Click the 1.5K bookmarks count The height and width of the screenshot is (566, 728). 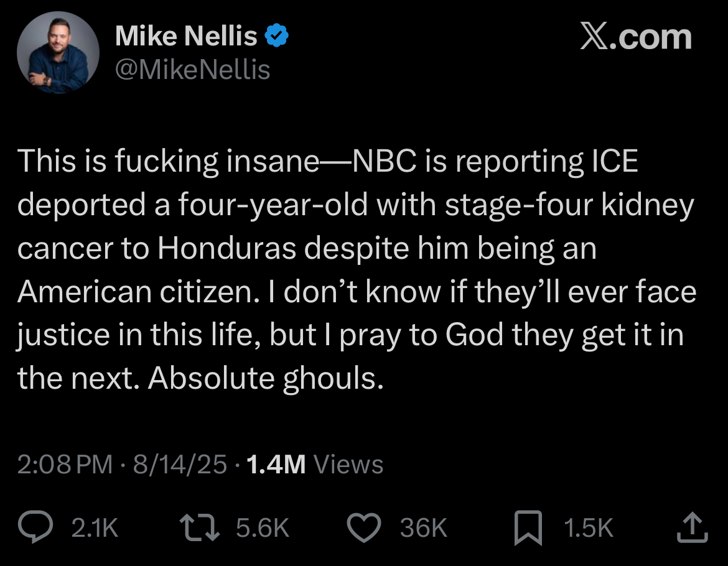click(x=588, y=528)
